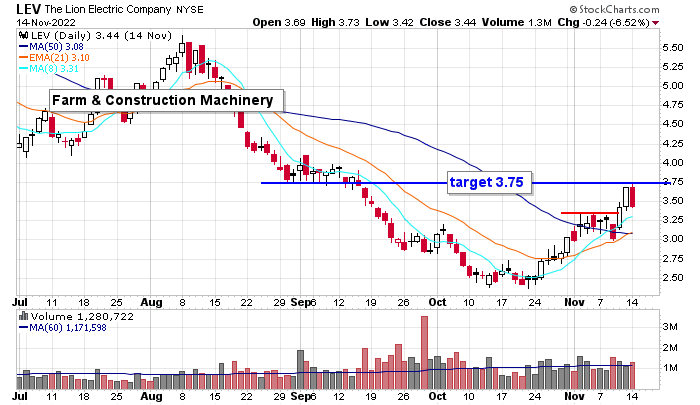Image resolution: width=700 pixels, height=405 pixels.
Task: Click the 2.50 price axis label
Action: [672, 277]
